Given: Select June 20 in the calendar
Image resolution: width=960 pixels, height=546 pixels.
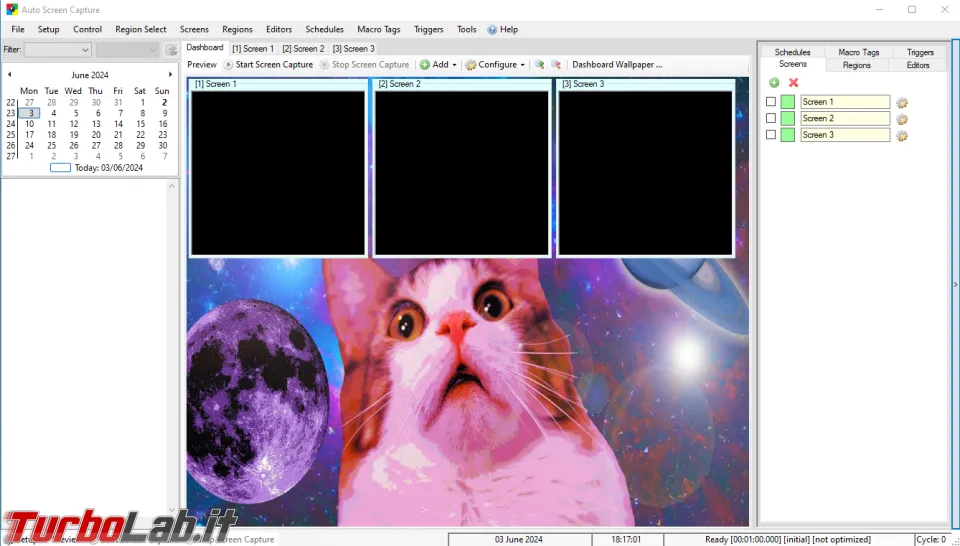Looking at the screenshot, I should click(96, 135).
